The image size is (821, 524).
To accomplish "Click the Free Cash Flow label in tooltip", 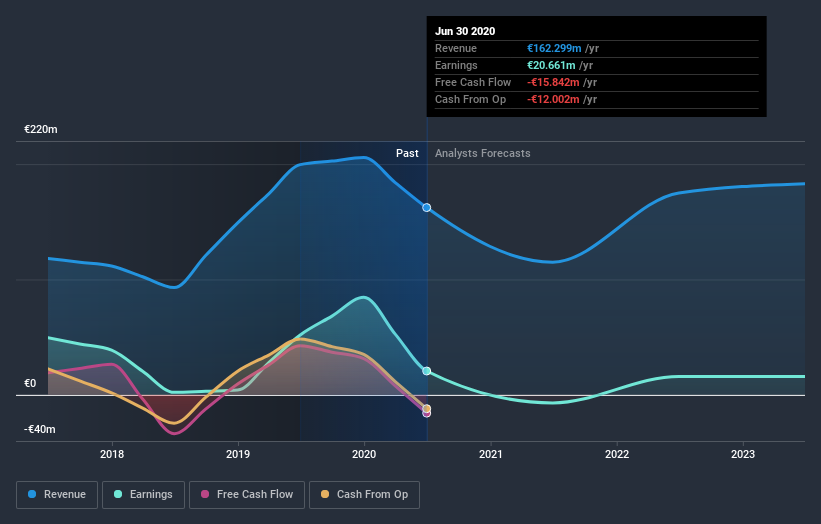I will (473, 82).
